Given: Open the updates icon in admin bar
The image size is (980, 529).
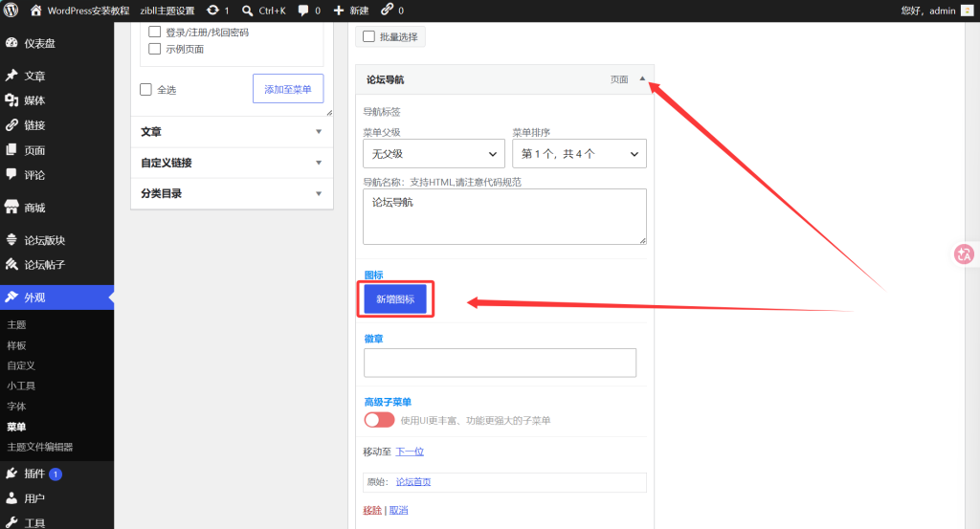Looking at the screenshot, I should [213, 11].
